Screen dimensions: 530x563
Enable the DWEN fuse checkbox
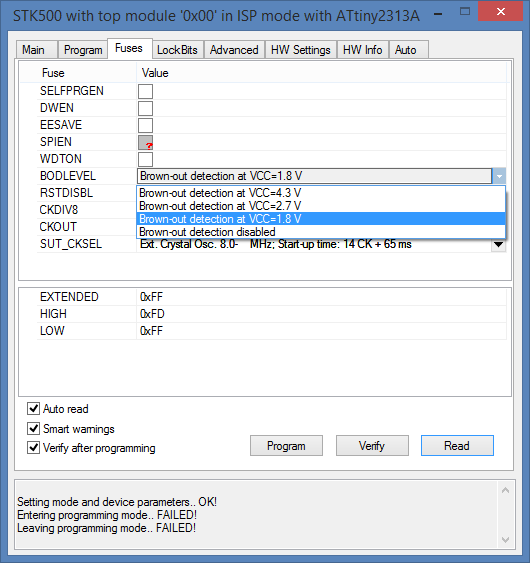145,108
